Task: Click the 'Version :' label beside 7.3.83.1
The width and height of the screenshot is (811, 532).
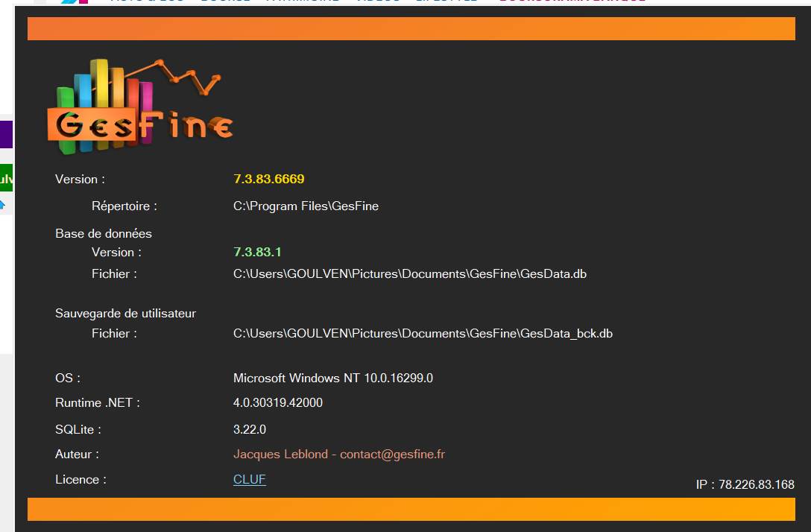Action: pyautogui.click(x=116, y=252)
